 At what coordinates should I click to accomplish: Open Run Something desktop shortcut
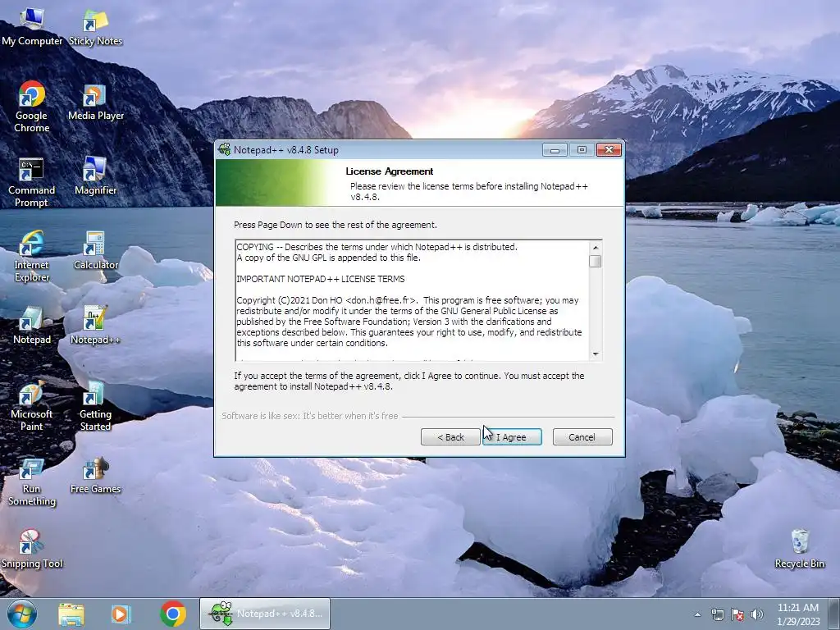(x=32, y=481)
